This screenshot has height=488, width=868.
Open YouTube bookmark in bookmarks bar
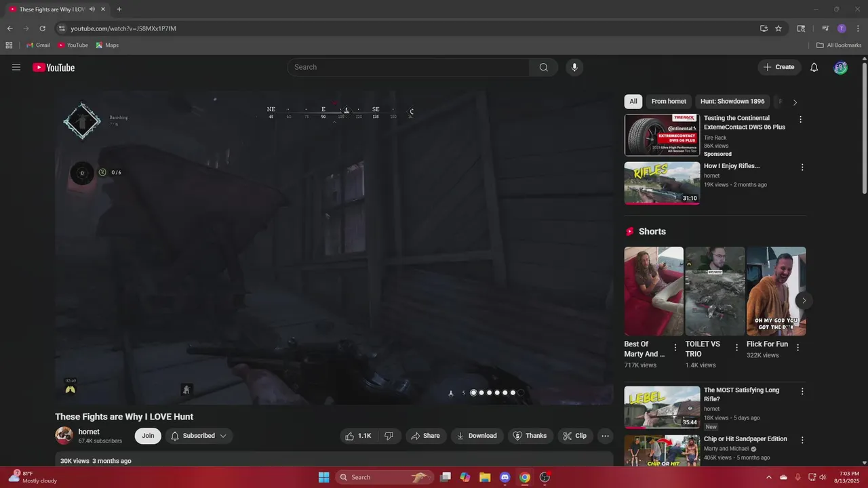73,45
